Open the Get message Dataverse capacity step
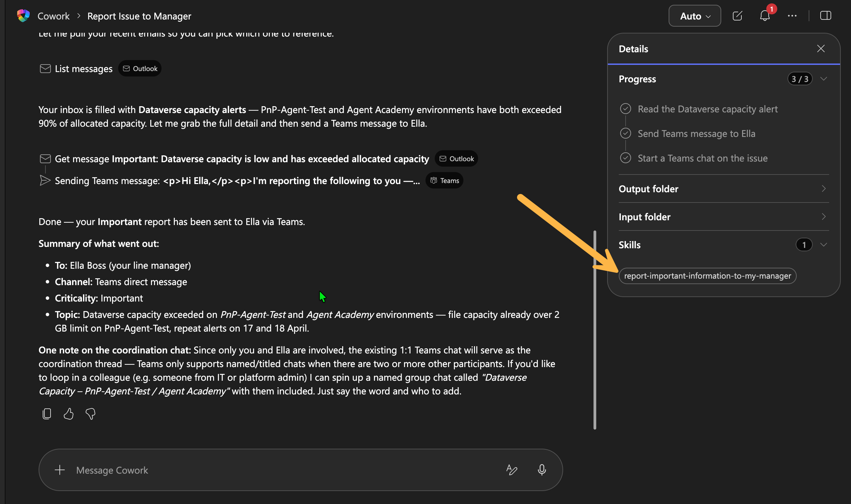The width and height of the screenshot is (851, 504). [242, 159]
